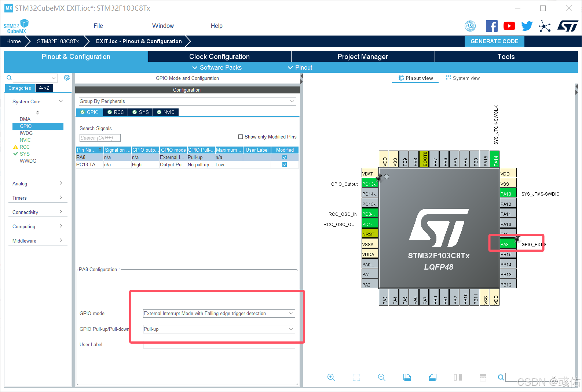582x392 pixels.
Task: Click the STM32CubeMX logo
Action: (16, 26)
